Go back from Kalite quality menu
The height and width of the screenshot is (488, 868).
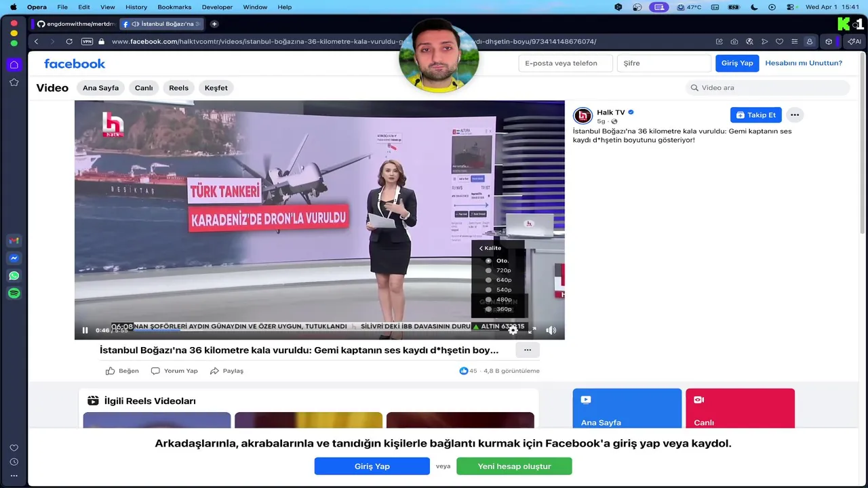(x=491, y=248)
